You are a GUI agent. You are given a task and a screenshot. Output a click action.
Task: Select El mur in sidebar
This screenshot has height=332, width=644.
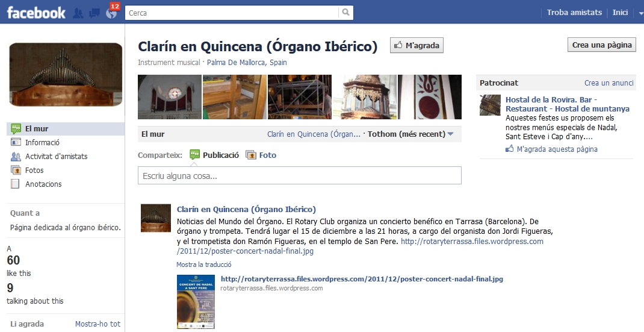(37, 128)
